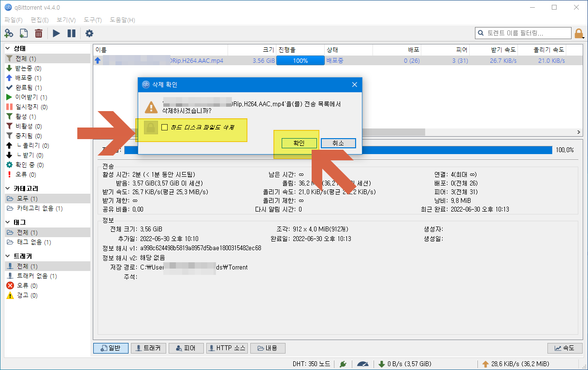The width and height of the screenshot is (588, 370).
Task: Switch to the 트래커 tab
Action: click(149, 348)
